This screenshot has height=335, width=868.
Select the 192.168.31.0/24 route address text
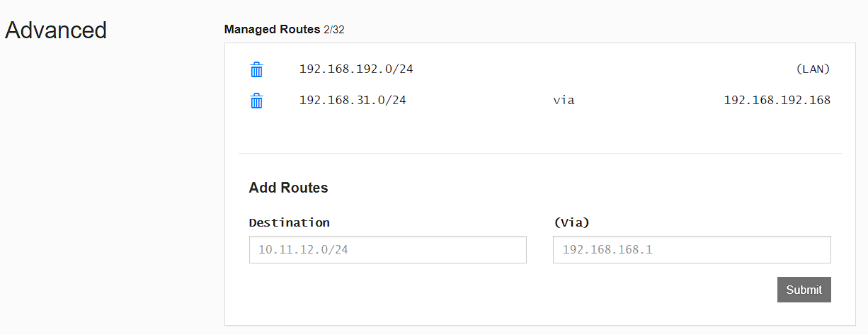tap(353, 101)
